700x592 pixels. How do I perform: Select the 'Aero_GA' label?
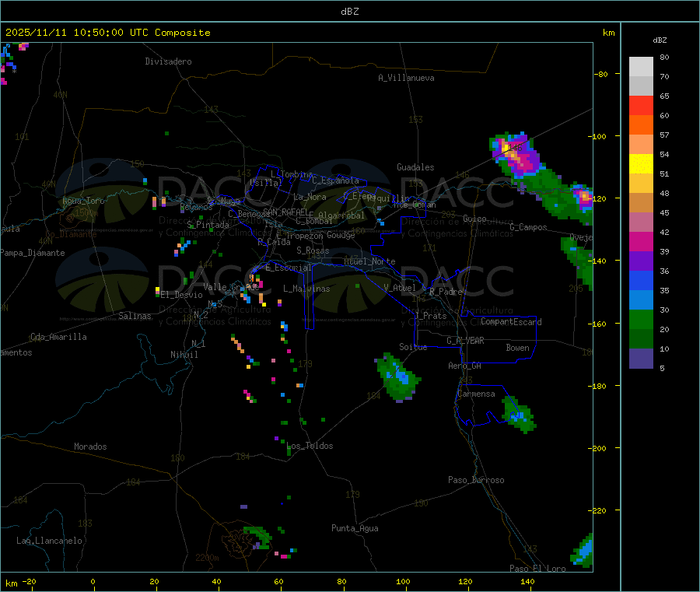(x=465, y=366)
